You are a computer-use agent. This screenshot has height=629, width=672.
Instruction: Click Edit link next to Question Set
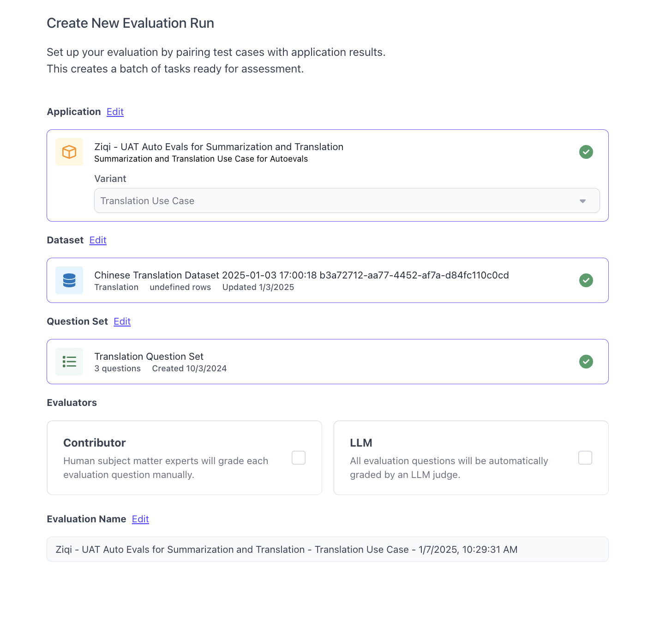click(122, 321)
